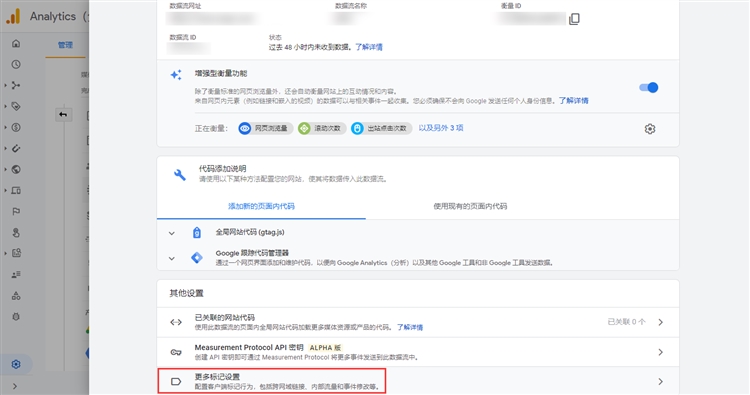Expand sidebar arrow next to devices icon

(5, 190)
